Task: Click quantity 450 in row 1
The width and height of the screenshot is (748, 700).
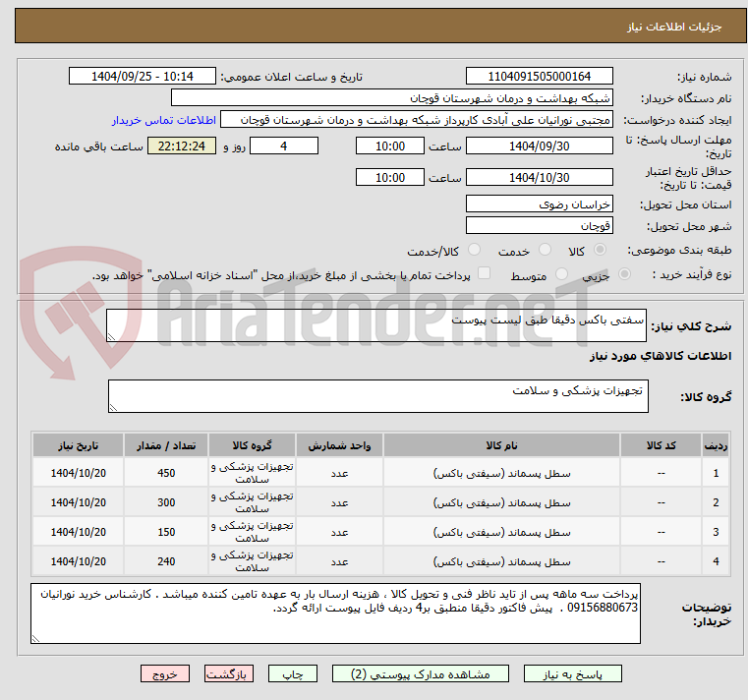Action: click(x=166, y=473)
